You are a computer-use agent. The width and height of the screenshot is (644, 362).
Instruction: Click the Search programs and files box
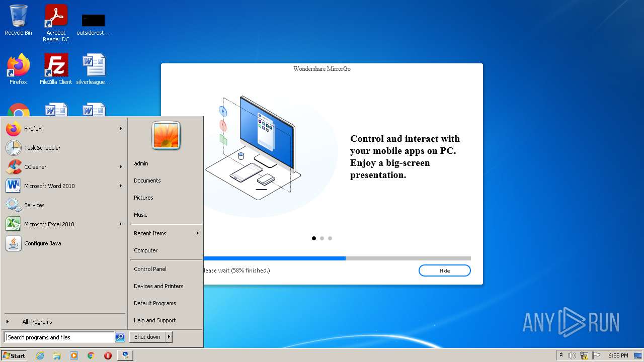click(59, 337)
